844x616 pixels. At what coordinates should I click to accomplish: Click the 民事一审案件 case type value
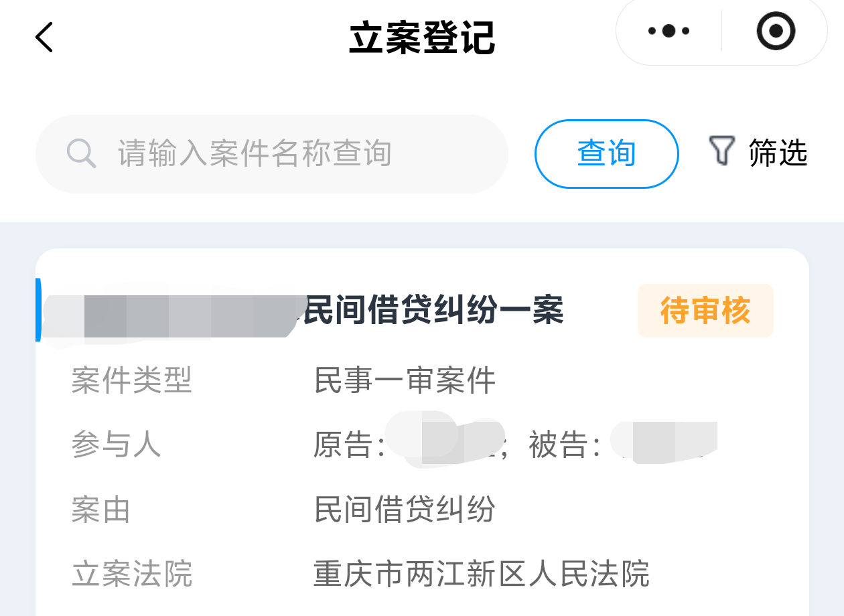click(x=405, y=381)
